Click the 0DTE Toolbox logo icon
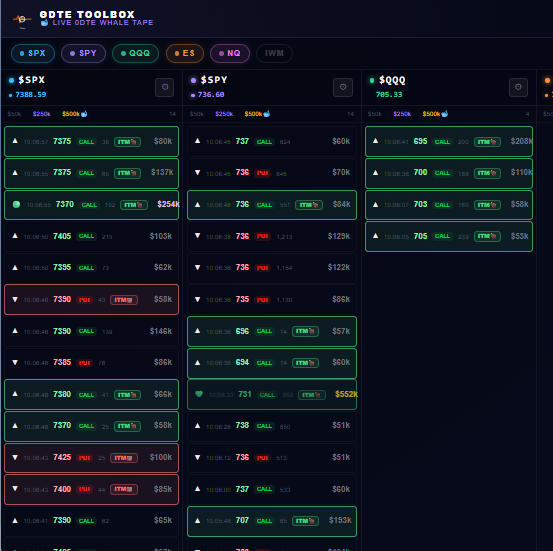The height and width of the screenshot is (551, 553). (x=22, y=19)
